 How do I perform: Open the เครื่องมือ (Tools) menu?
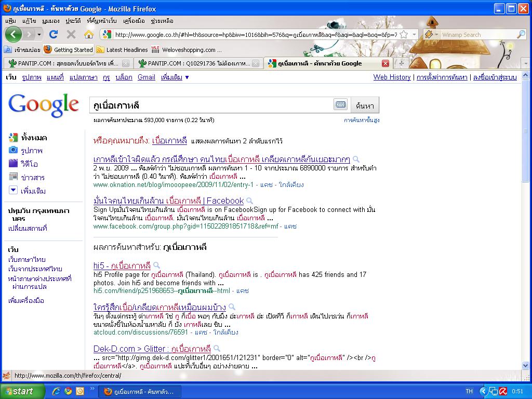pyautogui.click(x=135, y=21)
